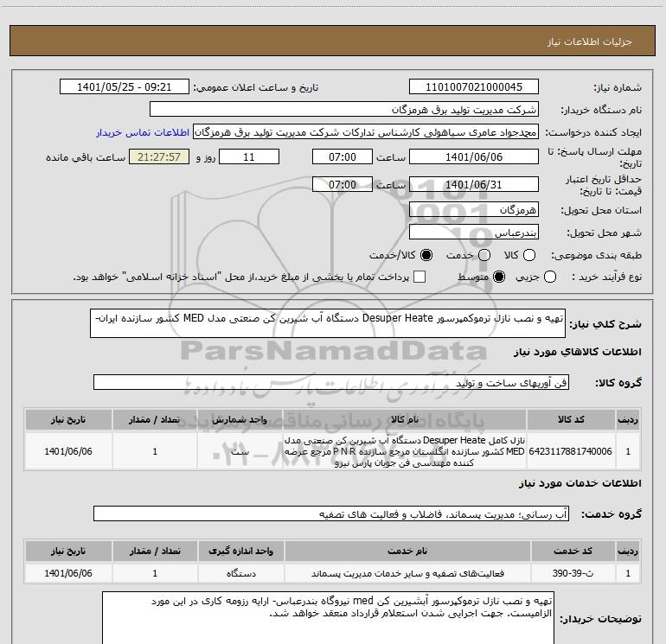666x644 pixels.
Task: Click the delivery province field هرمزگان
Action: (x=474, y=209)
